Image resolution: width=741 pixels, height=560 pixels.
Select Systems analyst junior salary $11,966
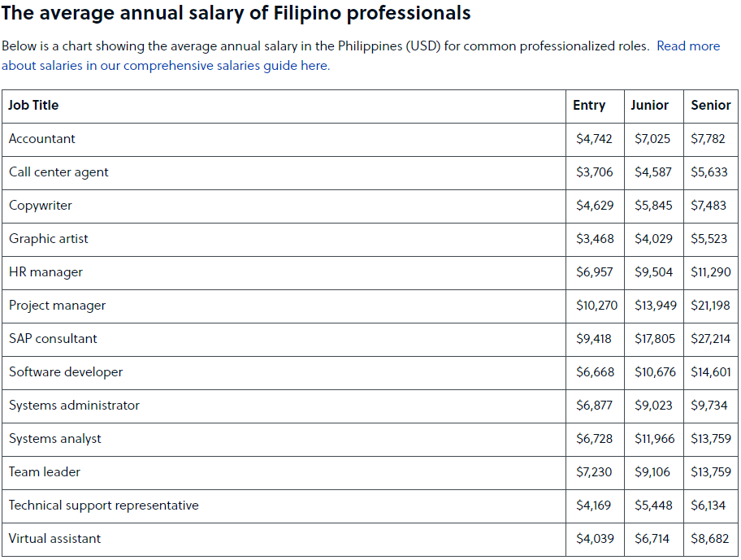[x=655, y=439]
